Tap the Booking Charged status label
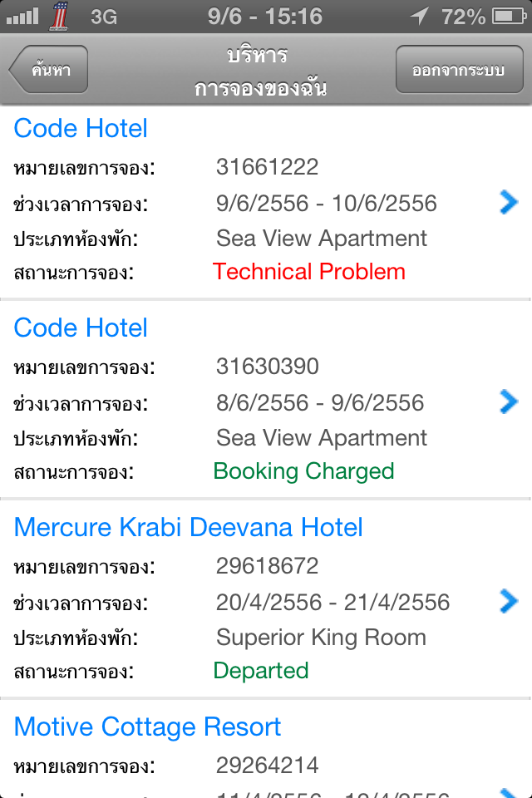This screenshot has width=532, height=798. (303, 471)
